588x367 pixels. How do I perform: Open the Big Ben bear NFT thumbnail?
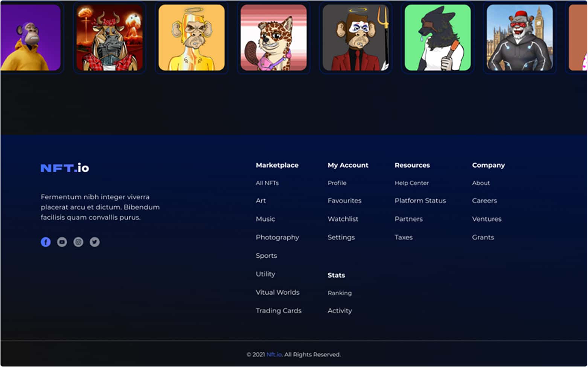(x=520, y=38)
